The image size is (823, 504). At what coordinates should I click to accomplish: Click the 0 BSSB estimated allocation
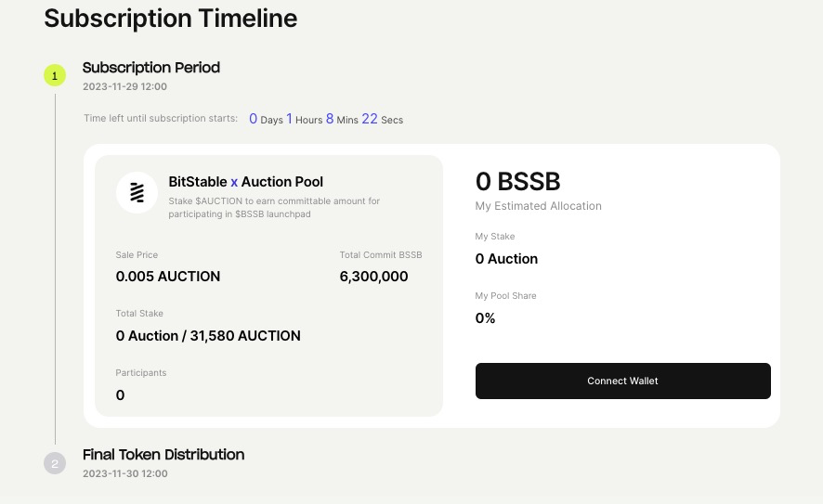click(x=517, y=181)
